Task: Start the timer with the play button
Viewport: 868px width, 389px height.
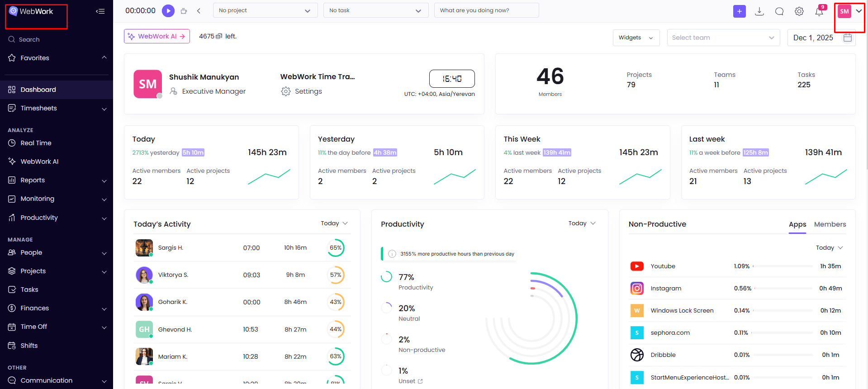Action: coord(168,11)
